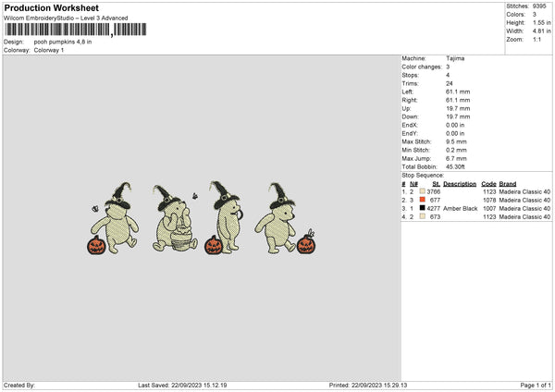This screenshot has height=392, width=555.
Task: Click the rightmost walking Pooh figure
Action: (277, 218)
